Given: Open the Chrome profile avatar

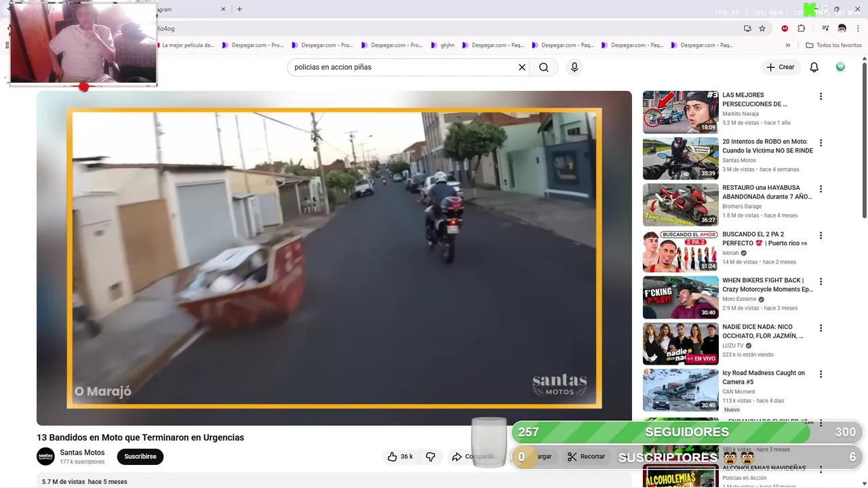Looking at the screenshot, I should 842,28.
